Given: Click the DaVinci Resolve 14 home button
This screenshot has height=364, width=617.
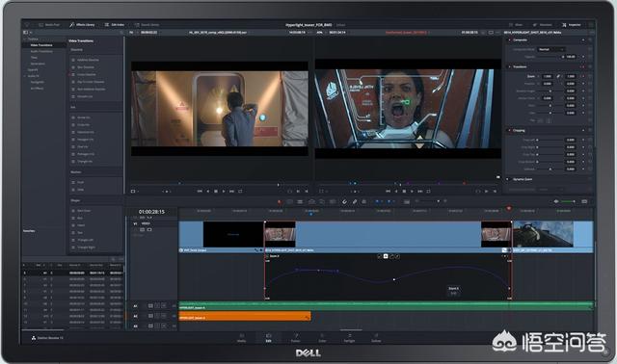Looking at the screenshot, I should point(47,338).
